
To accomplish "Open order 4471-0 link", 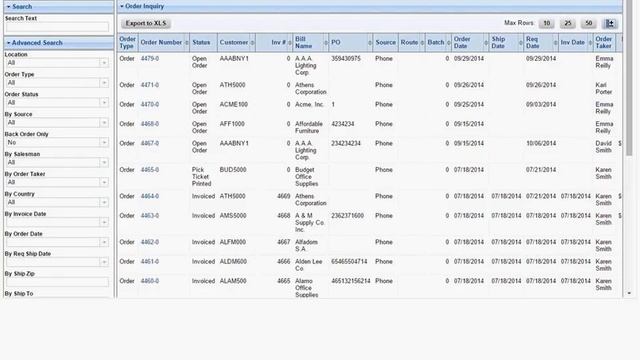I will point(150,85).
